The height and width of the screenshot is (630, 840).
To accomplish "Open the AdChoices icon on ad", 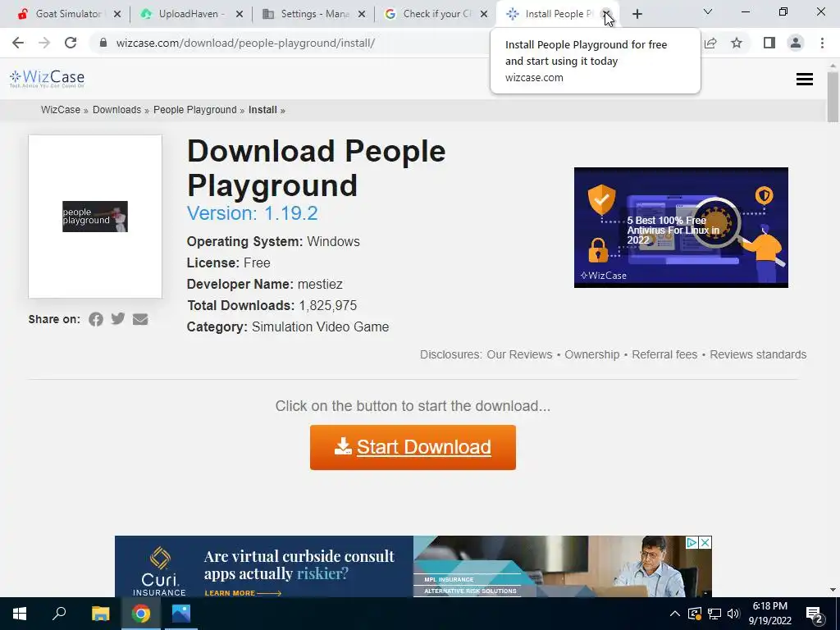I will pos(692,543).
